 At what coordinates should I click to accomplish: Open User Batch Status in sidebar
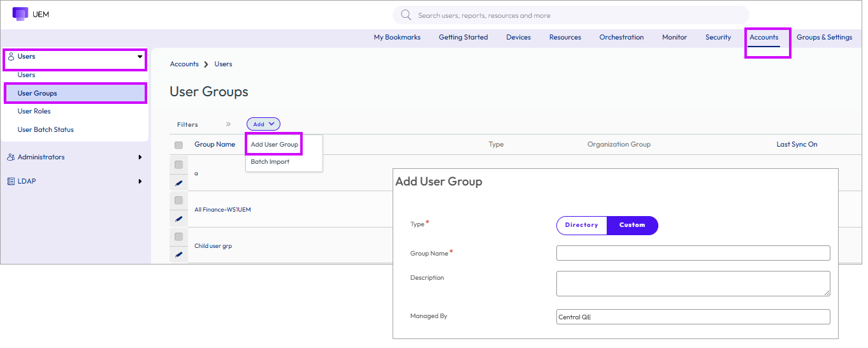pyautogui.click(x=46, y=129)
